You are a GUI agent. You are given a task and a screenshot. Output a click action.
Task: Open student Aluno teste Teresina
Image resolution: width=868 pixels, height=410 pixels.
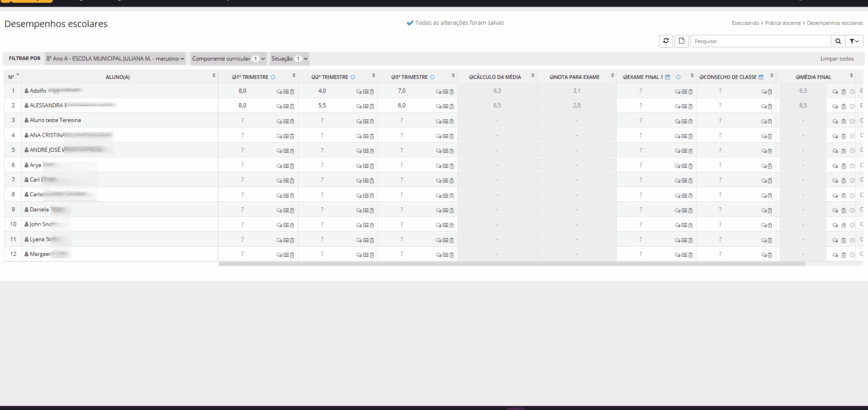tap(55, 120)
